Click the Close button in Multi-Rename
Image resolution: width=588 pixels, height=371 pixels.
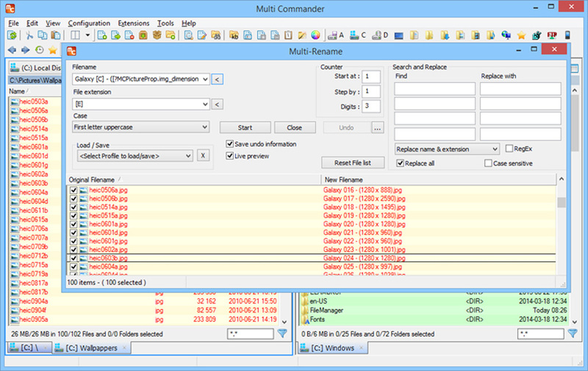(x=295, y=127)
